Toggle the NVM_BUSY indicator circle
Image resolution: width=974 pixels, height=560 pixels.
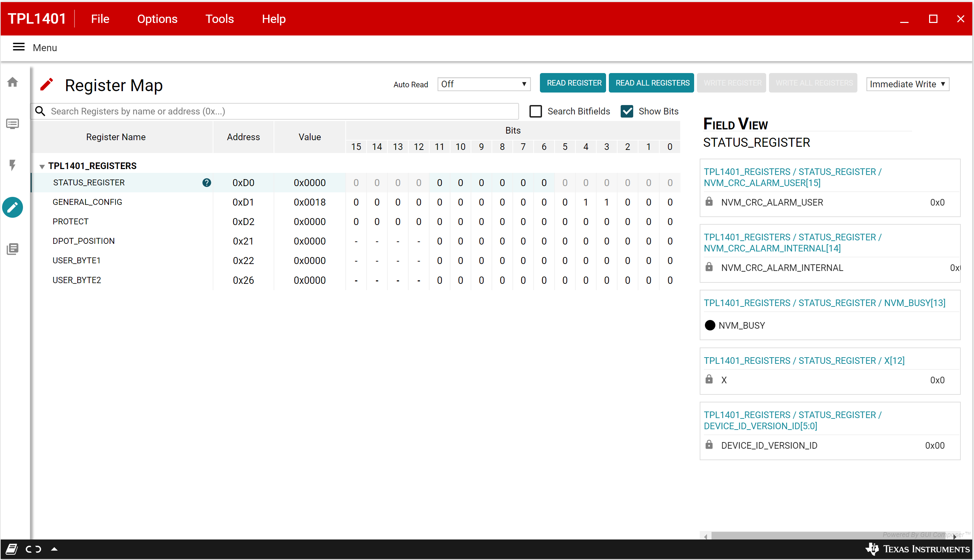710,325
